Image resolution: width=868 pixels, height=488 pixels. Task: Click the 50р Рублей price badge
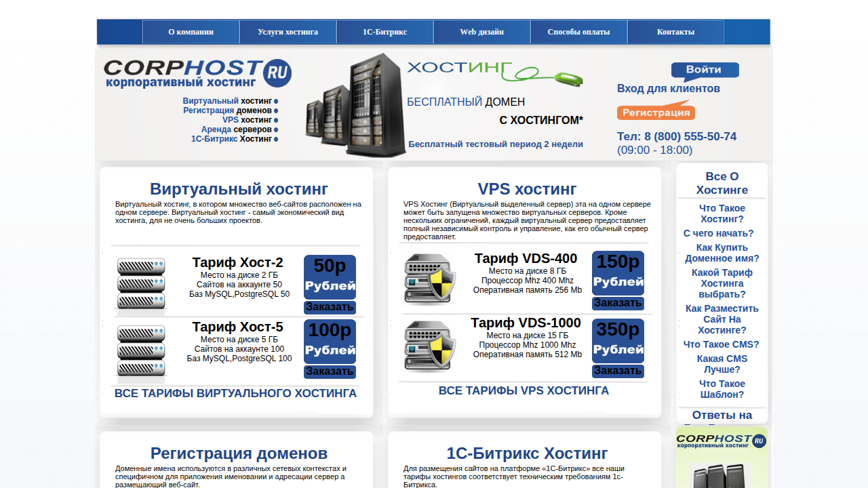tap(330, 277)
